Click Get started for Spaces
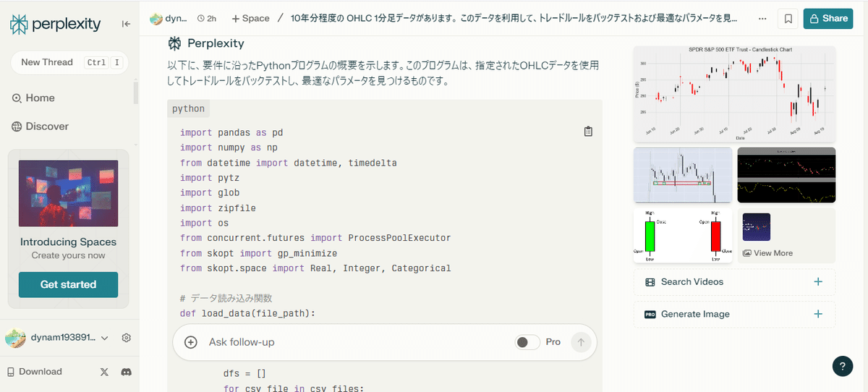Viewport: 868px width, 392px height. coord(68,284)
